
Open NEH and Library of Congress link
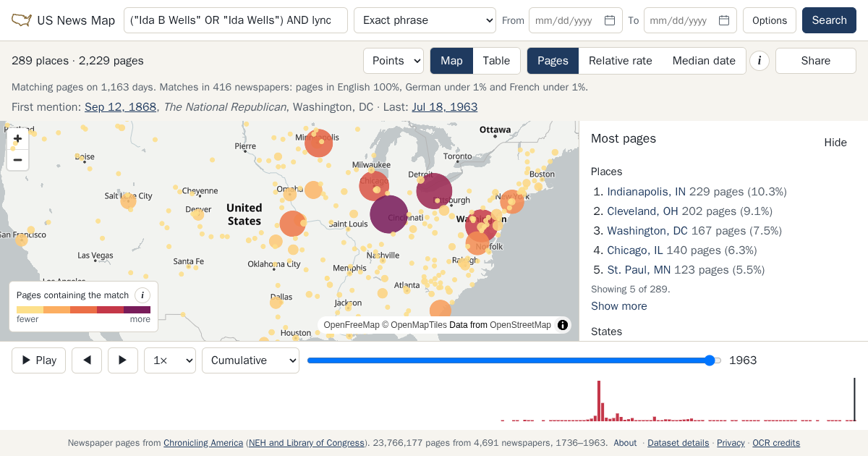(307, 443)
